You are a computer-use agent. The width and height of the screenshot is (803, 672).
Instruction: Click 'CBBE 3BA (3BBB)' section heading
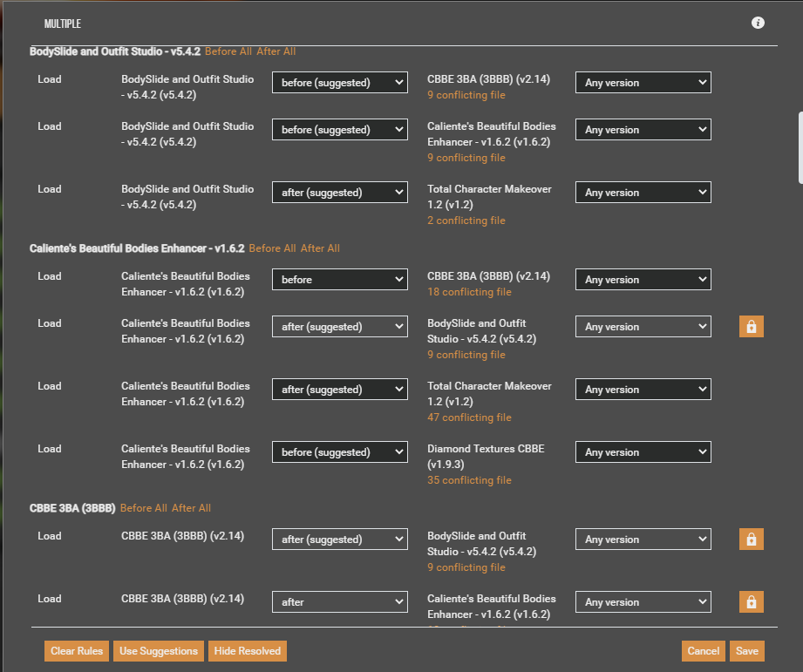pyautogui.click(x=72, y=508)
